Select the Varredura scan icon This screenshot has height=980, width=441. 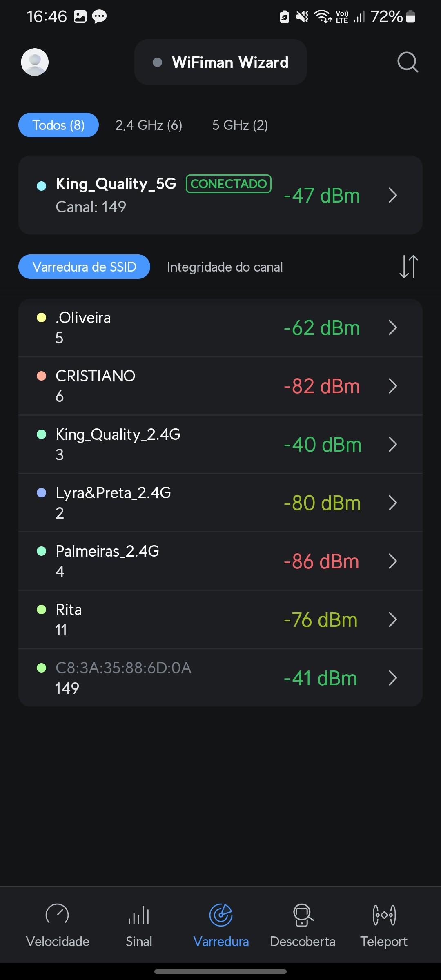(x=221, y=914)
